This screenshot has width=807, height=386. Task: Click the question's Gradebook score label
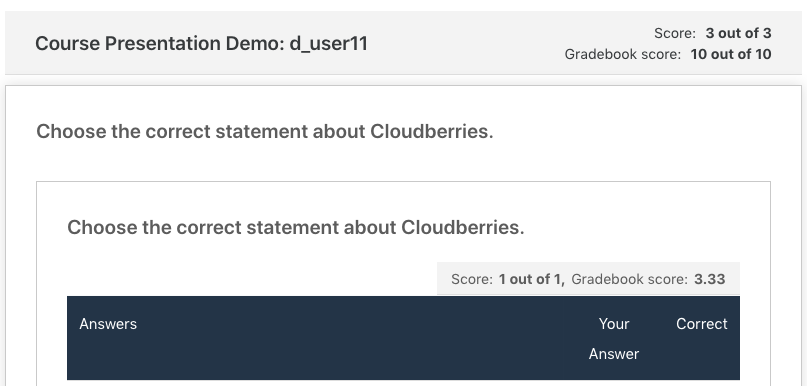(629, 279)
